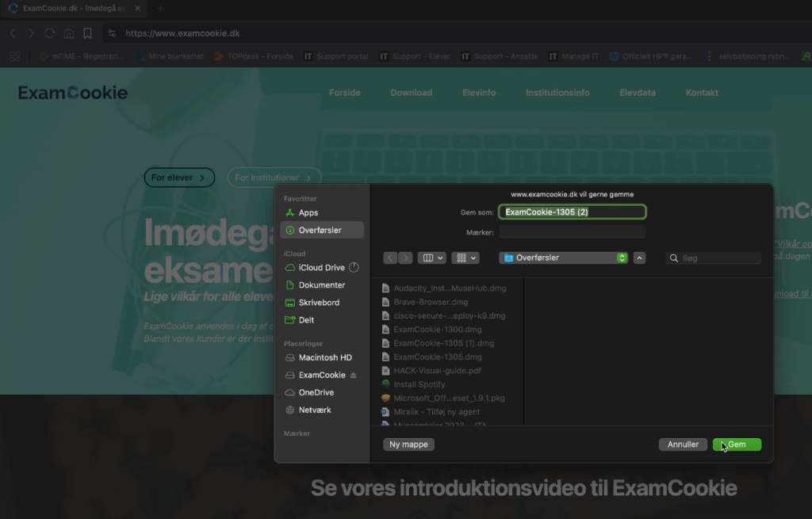
Task: Open iCloud Drive location
Action: (321, 268)
